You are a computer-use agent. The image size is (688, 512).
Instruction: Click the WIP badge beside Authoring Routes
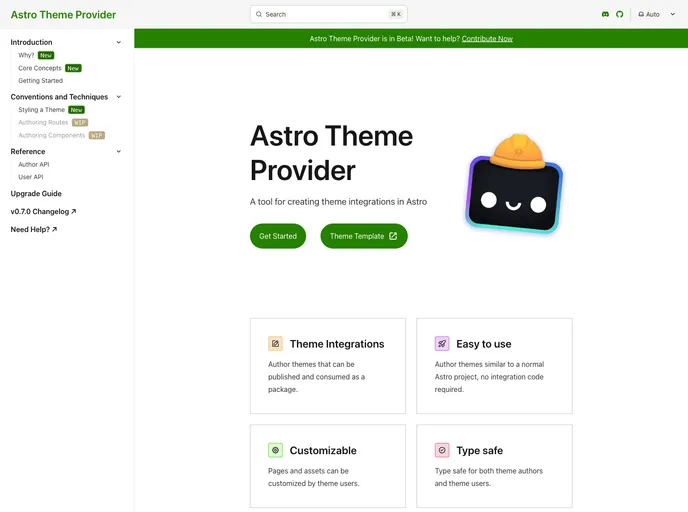click(x=80, y=122)
